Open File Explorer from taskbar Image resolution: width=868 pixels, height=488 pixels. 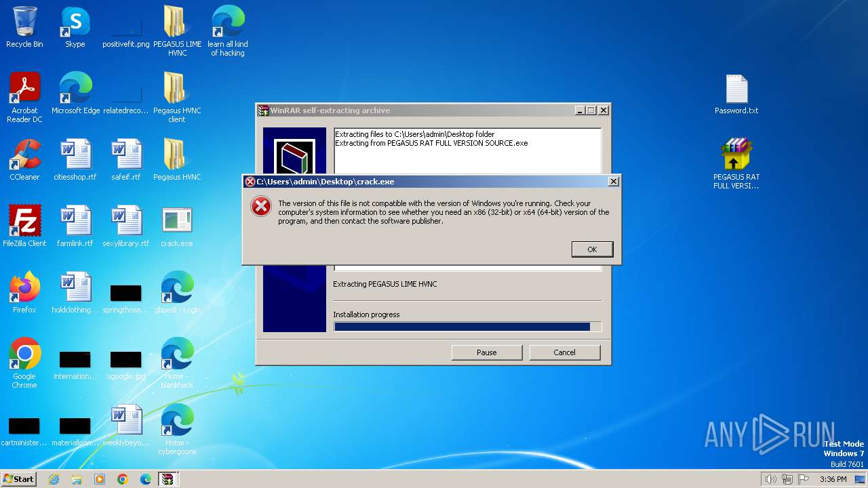coord(77,479)
